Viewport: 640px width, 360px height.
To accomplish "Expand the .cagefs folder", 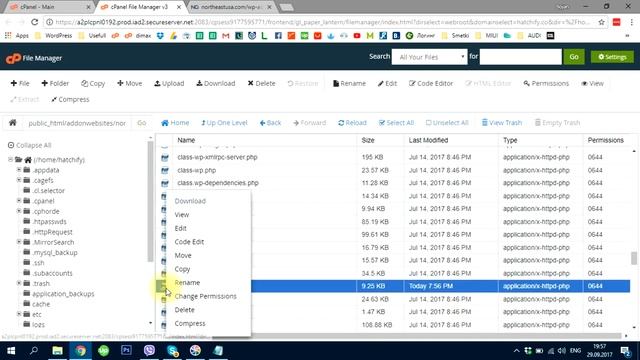I will tap(19, 180).
